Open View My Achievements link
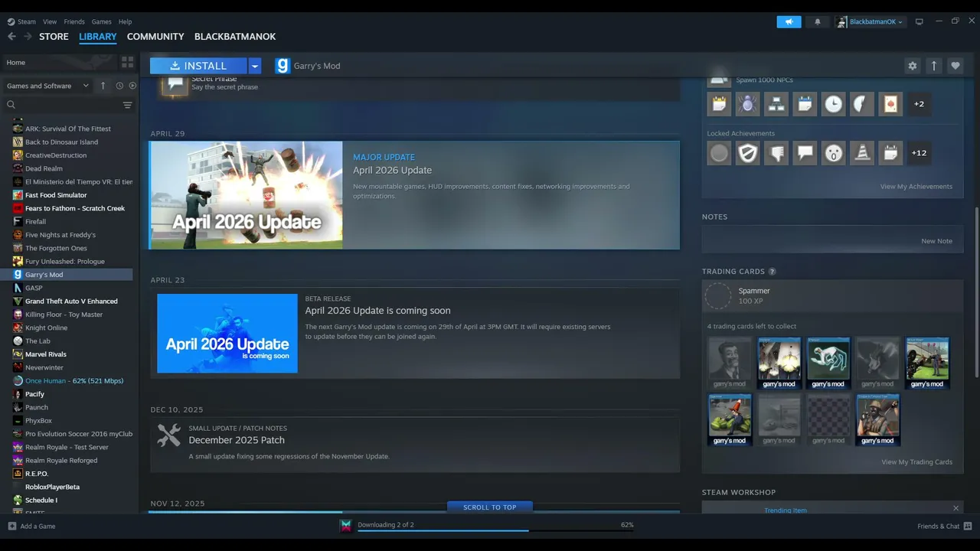The image size is (980, 551). pos(916,187)
